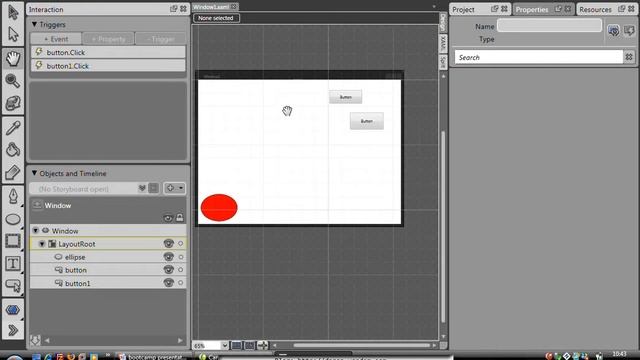Select the button.Click trigger
This screenshot has width=640, height=360.
108,52
